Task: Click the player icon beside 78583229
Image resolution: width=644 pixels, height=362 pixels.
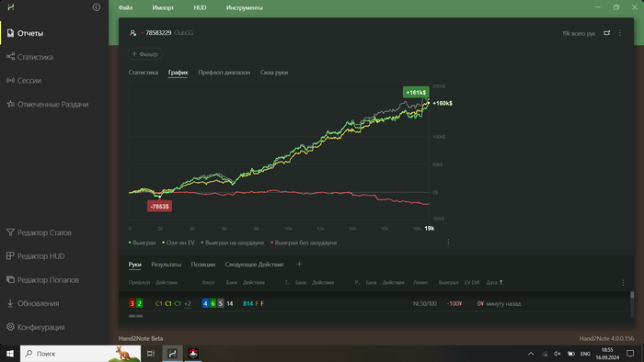Action: (x=132, y=33)
